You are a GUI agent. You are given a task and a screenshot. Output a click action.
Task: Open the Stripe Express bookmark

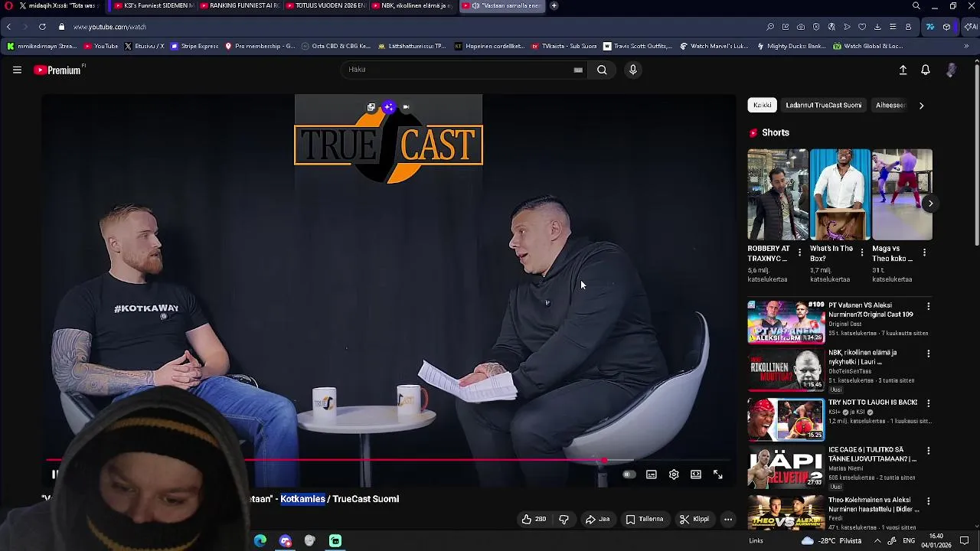194,46
